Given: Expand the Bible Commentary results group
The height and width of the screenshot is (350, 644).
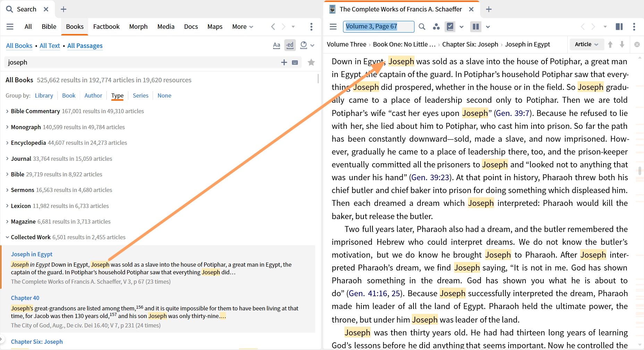Looking at the screenshot, I should [x=7, y=111].
